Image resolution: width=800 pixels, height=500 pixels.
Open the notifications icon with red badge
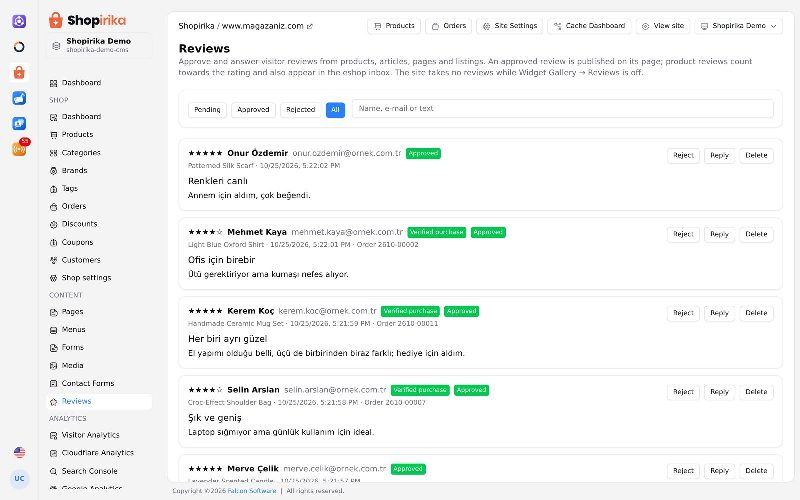click(x=19, y=148)
